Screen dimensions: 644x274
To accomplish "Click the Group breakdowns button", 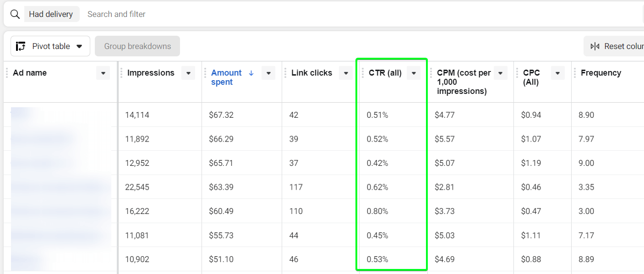I will click(137, 46).
